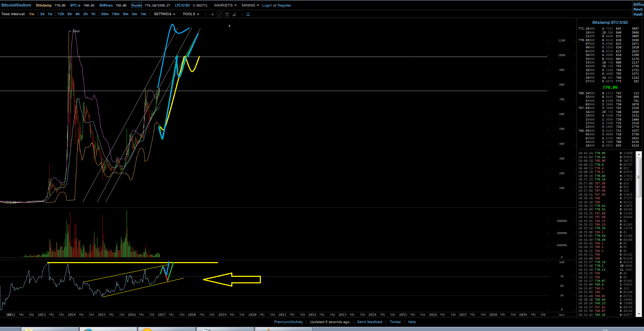This screenshot has width=644, height=331.
Task: Go to BitcoinWisdom home logo
Action: (x=16, y=5)
